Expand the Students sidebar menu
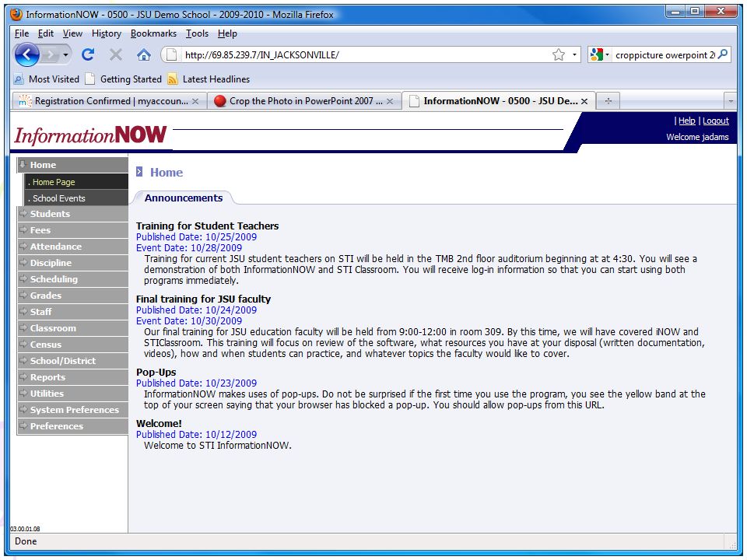The width and height of the screenshot is (747, 560). pyautogui.click(x=73, y=214)
